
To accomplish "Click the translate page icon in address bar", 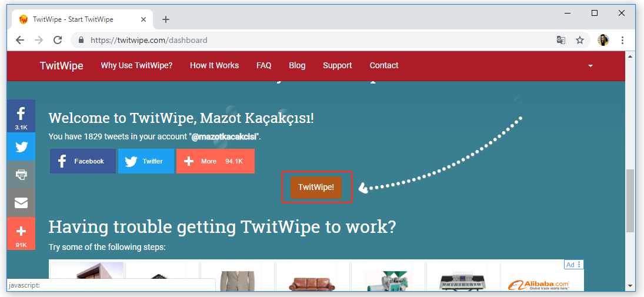I will coord(561,40).
